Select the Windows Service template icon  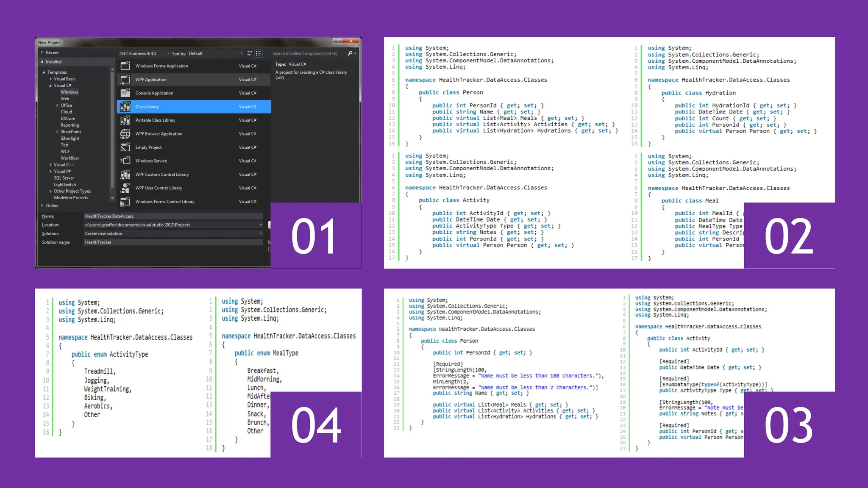(125, 161)
